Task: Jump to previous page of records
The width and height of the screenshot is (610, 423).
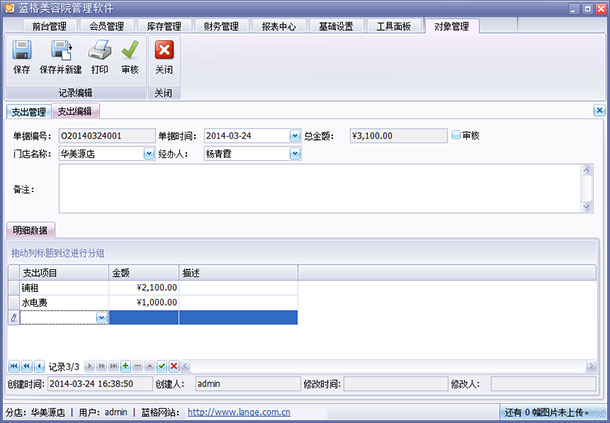Action: pos(26,366)
